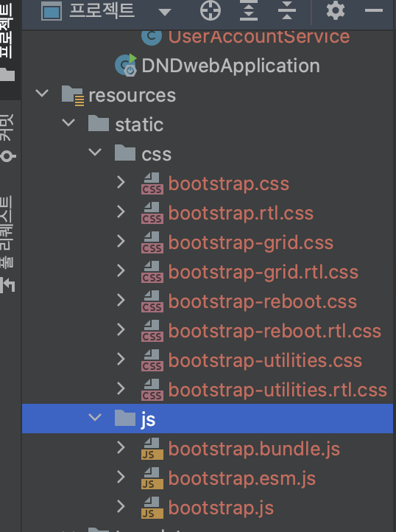Expand the bootstrap-reboot.css node
The image size is (396, 532).
121,301
